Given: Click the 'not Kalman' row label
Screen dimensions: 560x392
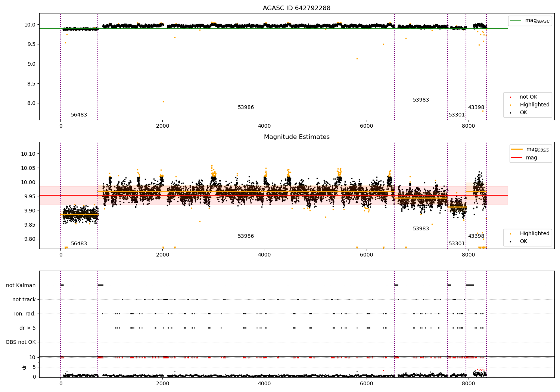Looking at the screenshot, I should (21, 286).
